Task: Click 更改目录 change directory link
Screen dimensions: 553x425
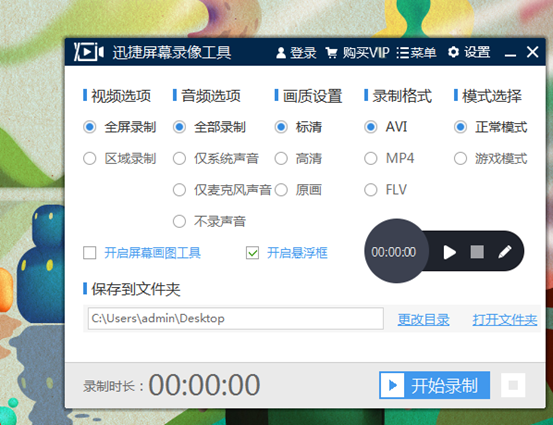Action: pos(424,320)
